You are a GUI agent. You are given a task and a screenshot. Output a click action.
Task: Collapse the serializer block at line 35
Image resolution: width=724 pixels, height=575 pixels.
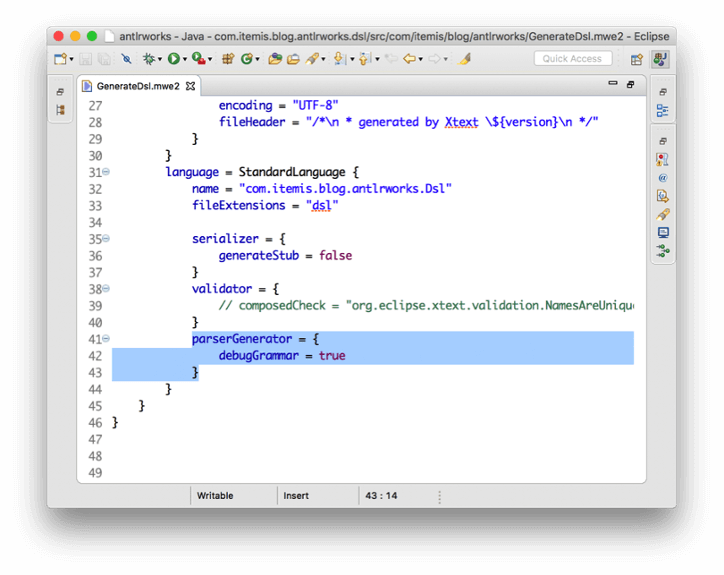(x=106, y=238)
